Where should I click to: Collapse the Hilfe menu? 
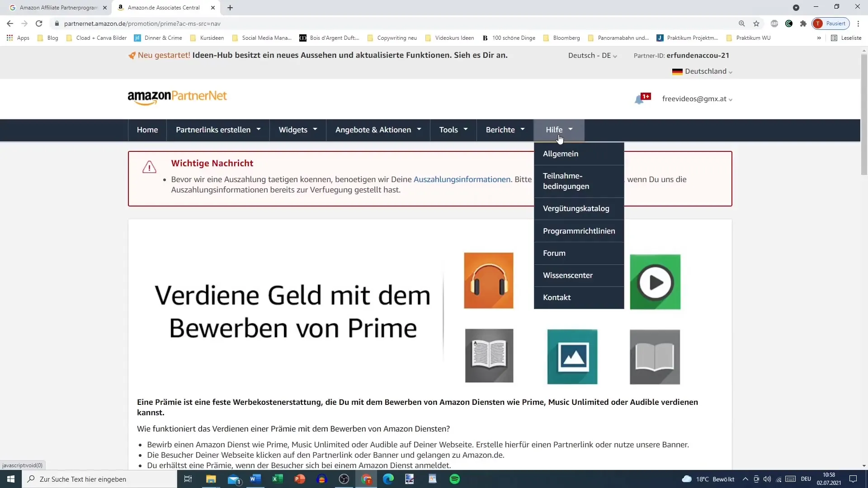tap(559, 130)
